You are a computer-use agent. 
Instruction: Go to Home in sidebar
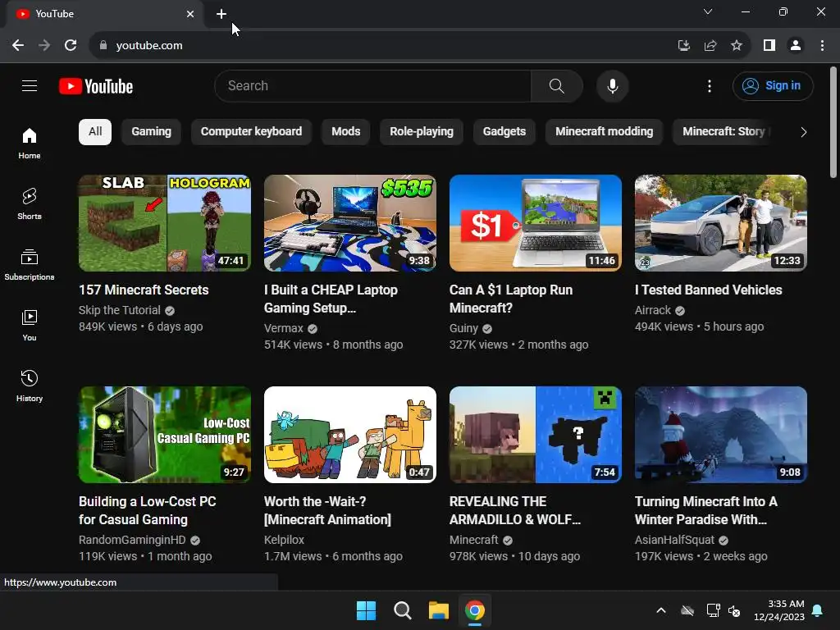click(30, 144)
